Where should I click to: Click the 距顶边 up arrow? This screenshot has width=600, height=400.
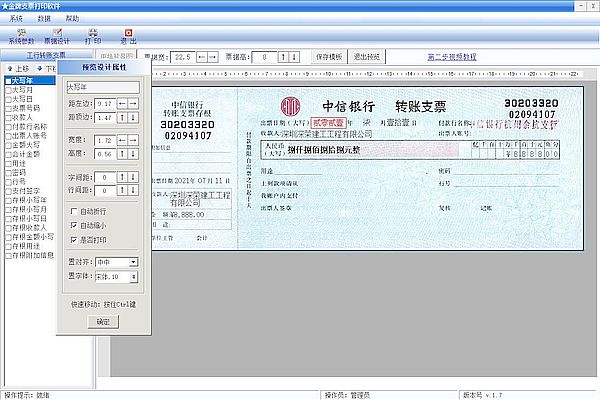pos(122,117)
